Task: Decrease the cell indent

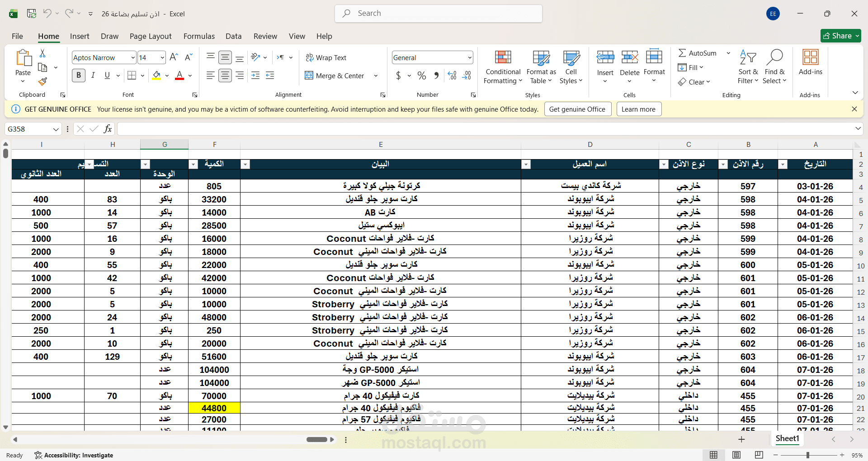Action: pos(255,75)
